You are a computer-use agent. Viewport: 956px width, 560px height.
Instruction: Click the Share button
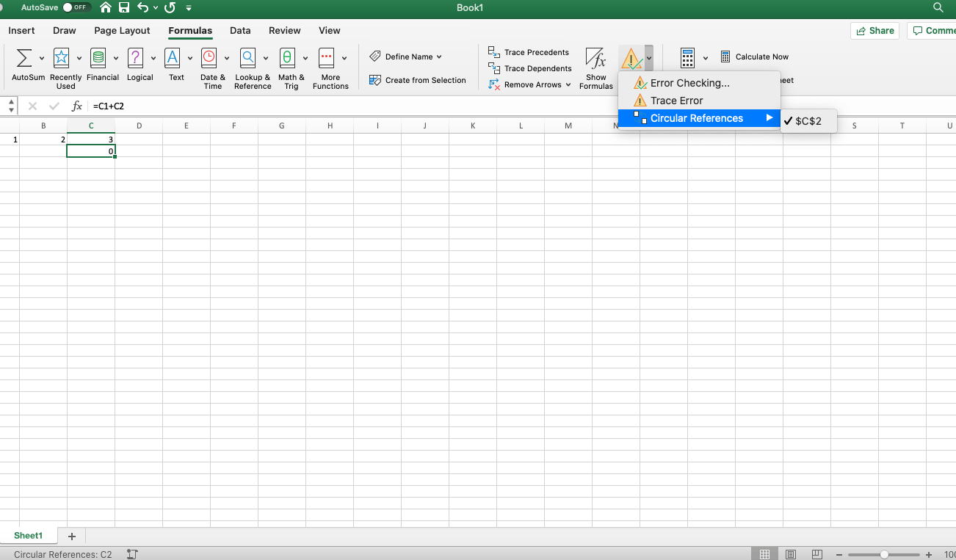pyautogui.click(x=874, y=31)
